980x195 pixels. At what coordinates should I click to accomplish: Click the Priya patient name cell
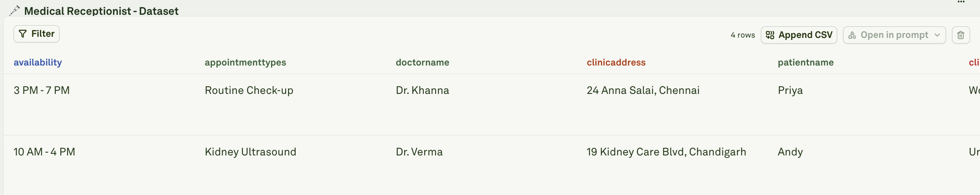click(x=790, y=90)
